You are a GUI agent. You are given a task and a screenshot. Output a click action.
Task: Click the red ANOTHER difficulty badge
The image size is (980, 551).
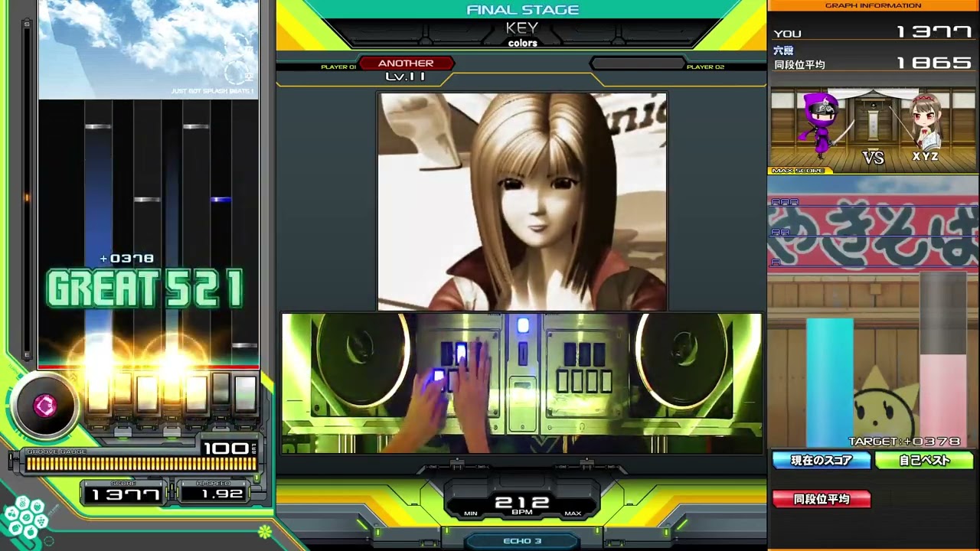tap(406, 64)
